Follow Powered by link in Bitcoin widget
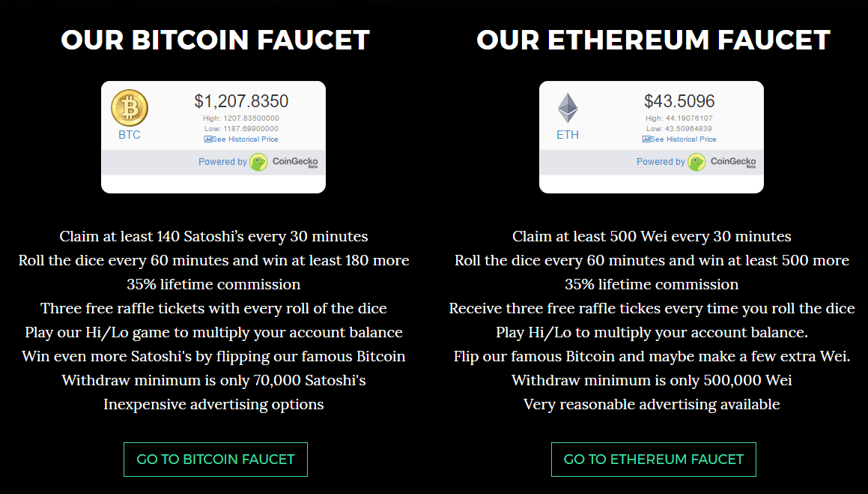Viewport: 868px width, 494px height. click(x=222, y=162)
